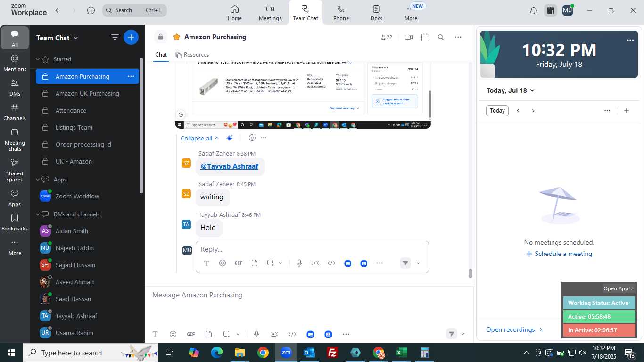Open the AI Companion sparkle icon on the thread

(230, 138)
